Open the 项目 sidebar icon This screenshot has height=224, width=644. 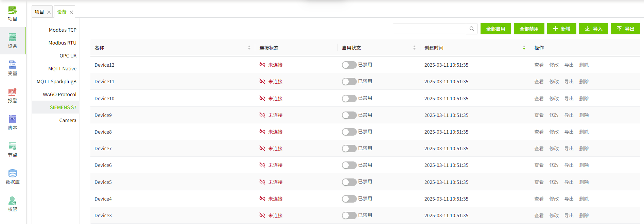tap(13, 11)
